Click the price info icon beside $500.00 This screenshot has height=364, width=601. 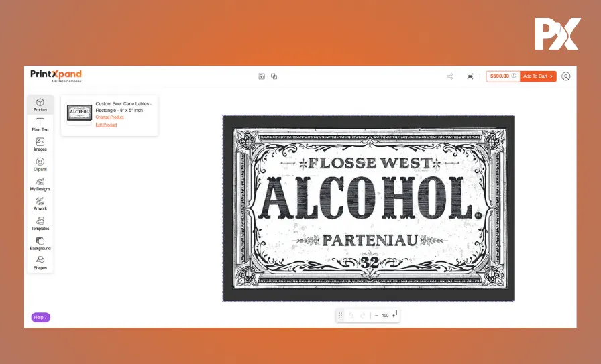tap(514, 76)
